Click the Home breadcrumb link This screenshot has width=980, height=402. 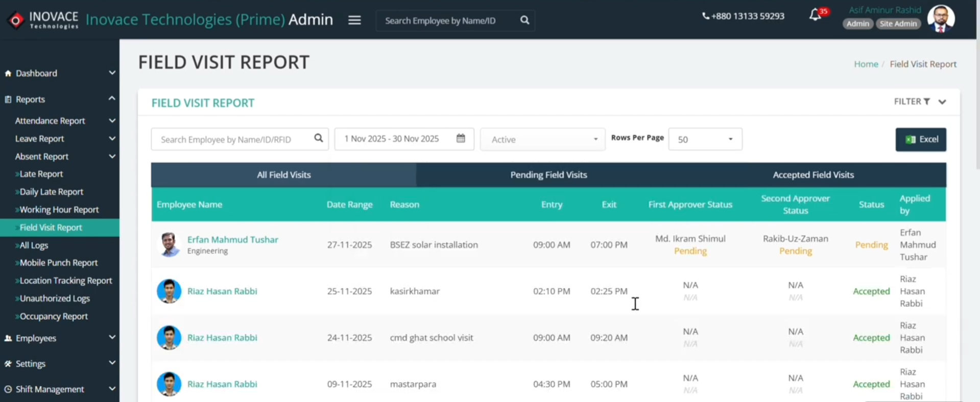point(866,64)
